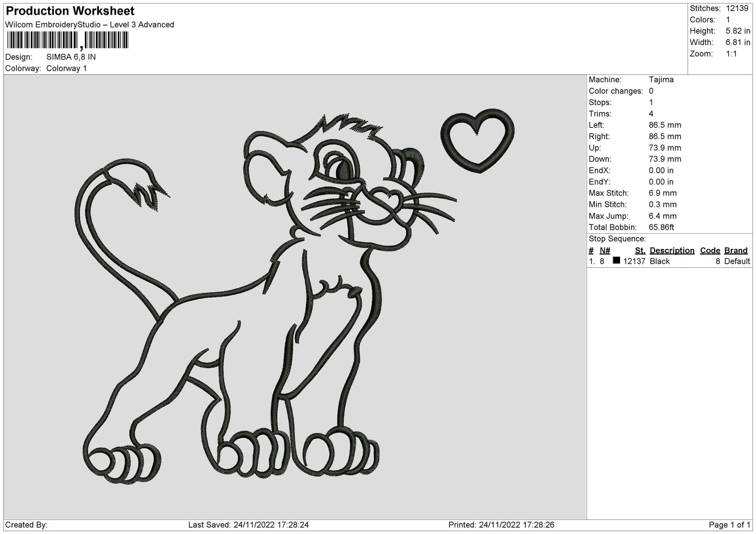Click the Stop Sequence heading
This screenshot has width=756, height=534.
coord(617,239)
